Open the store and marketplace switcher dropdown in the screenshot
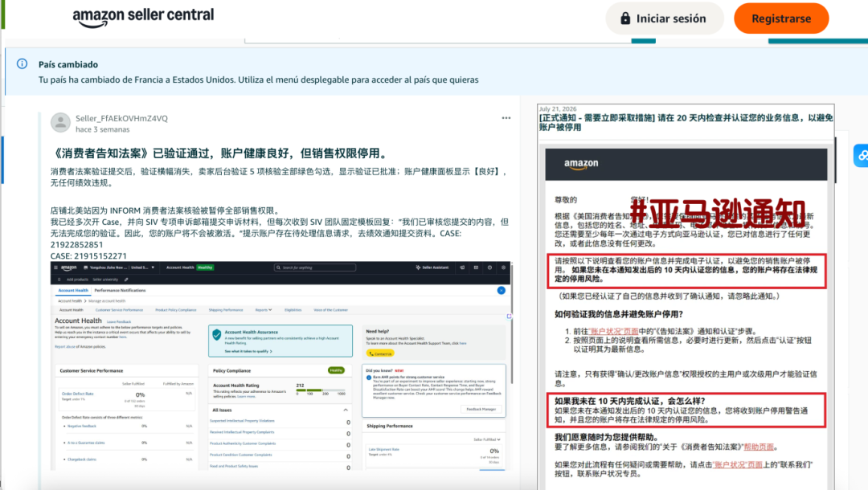 (x=118, y=267)
